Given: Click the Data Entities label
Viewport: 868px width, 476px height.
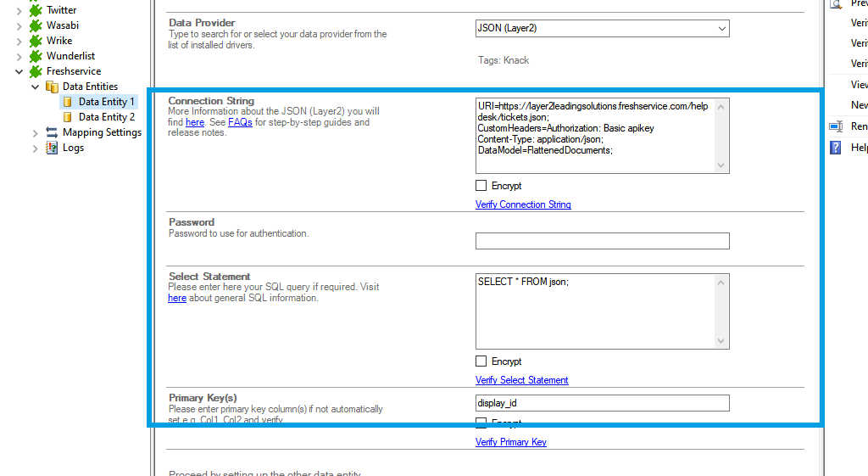Looking at the screenshot, I should click(x=90, y=87).
